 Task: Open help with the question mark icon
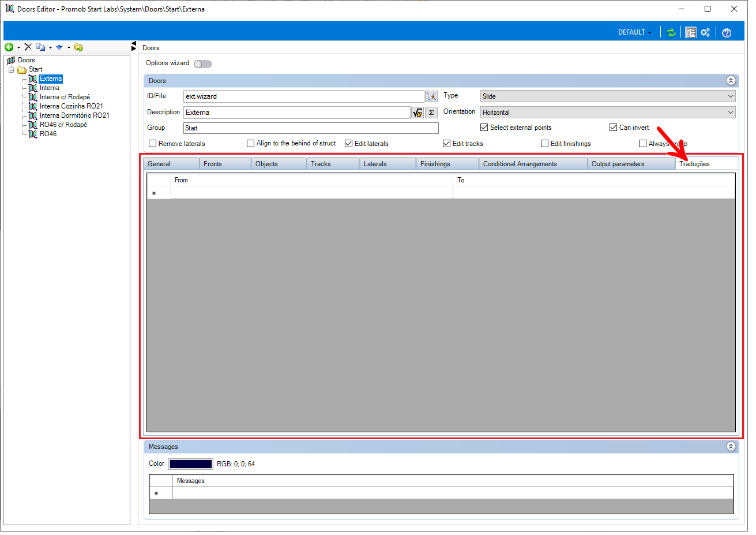pos(727,33)
